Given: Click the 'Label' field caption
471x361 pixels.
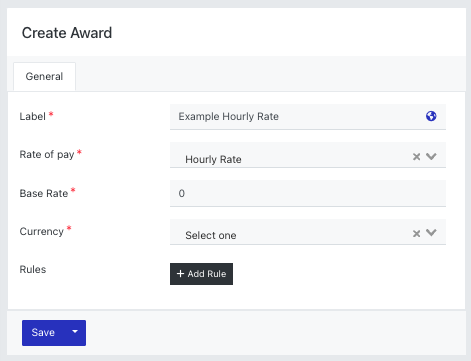Looking at the screenshot, I should (x=32, y=117).
